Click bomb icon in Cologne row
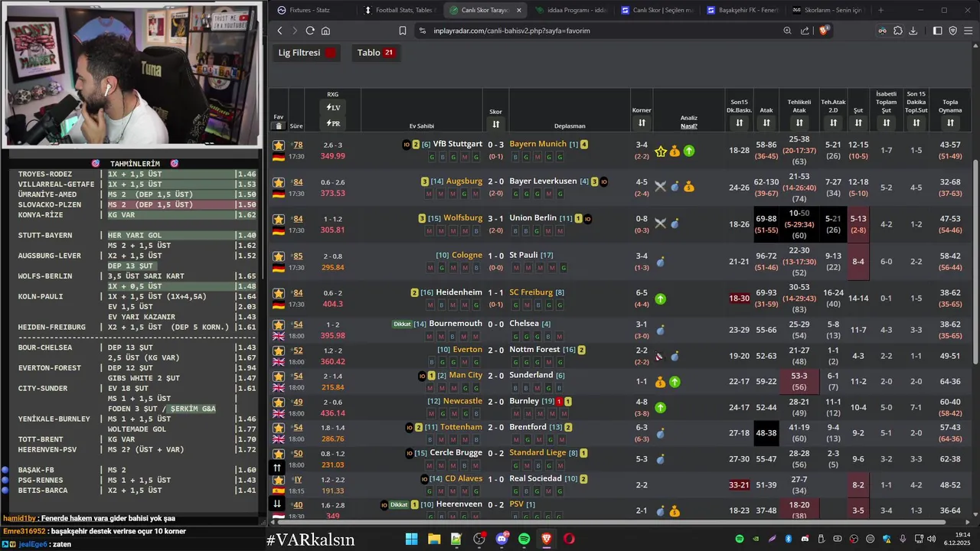Image resolution: width=980 pixels, height=551 pixels. [660, 262]
